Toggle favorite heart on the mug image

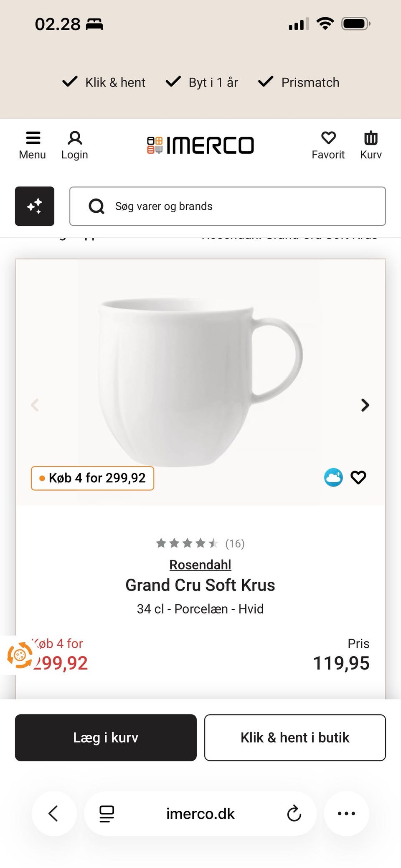[x=358, y=477]
